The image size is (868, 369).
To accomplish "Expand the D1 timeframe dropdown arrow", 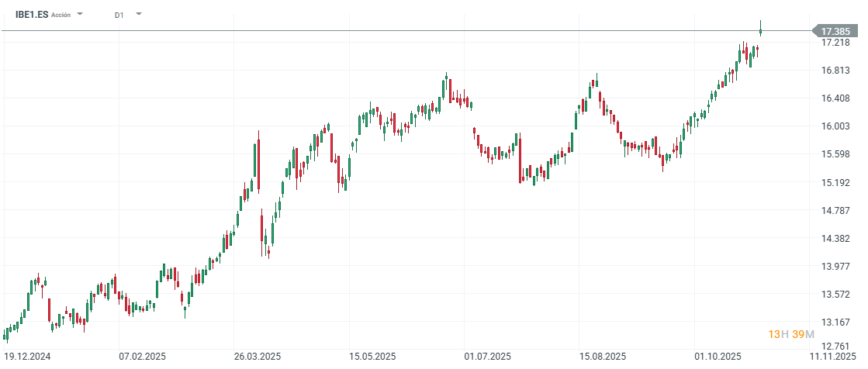I will coord(138,14).
